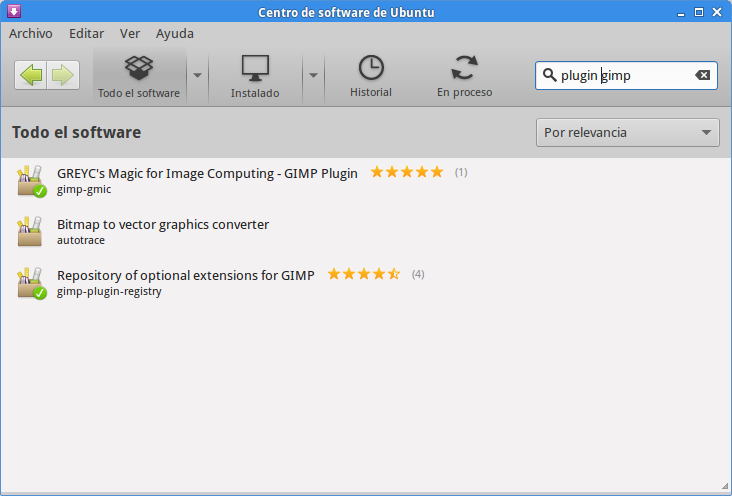
Task: Click the gimp-plugin-registry package icon
Action: [31, 283]
